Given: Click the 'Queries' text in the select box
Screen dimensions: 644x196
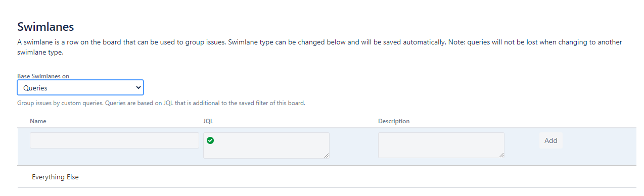Looking at the screenshot, I should tap(35, 88).
